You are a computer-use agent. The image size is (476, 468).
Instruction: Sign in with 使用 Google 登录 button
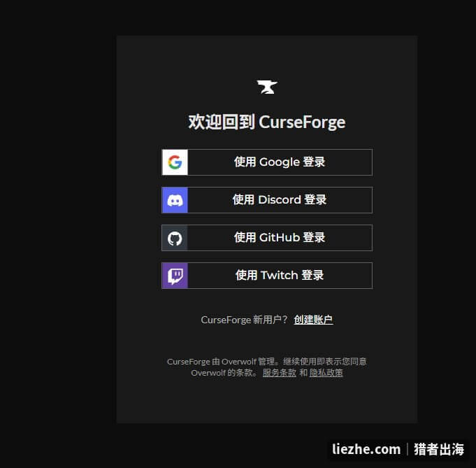(267, 162)
